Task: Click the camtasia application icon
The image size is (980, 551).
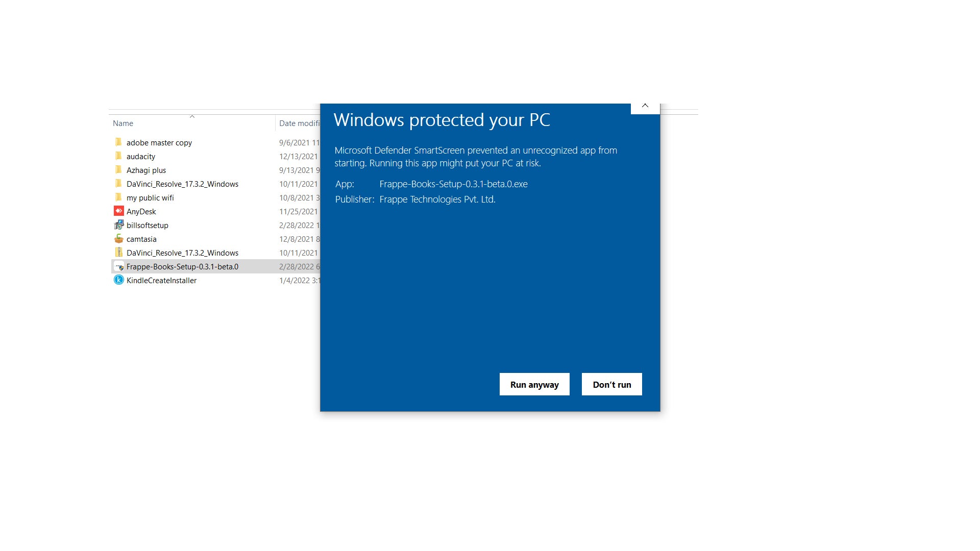Action: (x=118, y=239)
